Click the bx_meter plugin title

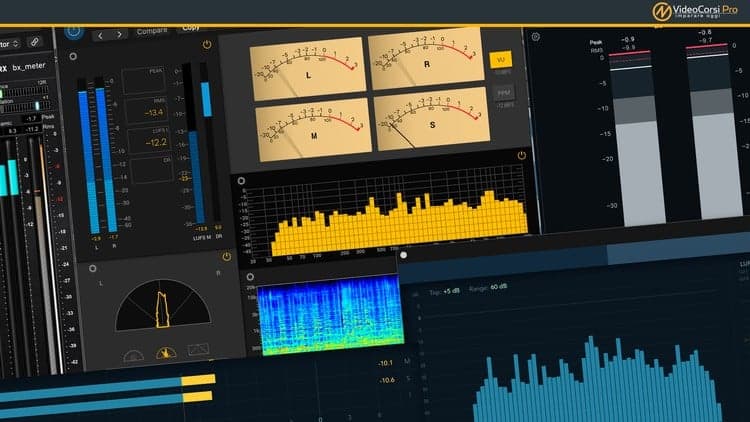pos(29,67)
